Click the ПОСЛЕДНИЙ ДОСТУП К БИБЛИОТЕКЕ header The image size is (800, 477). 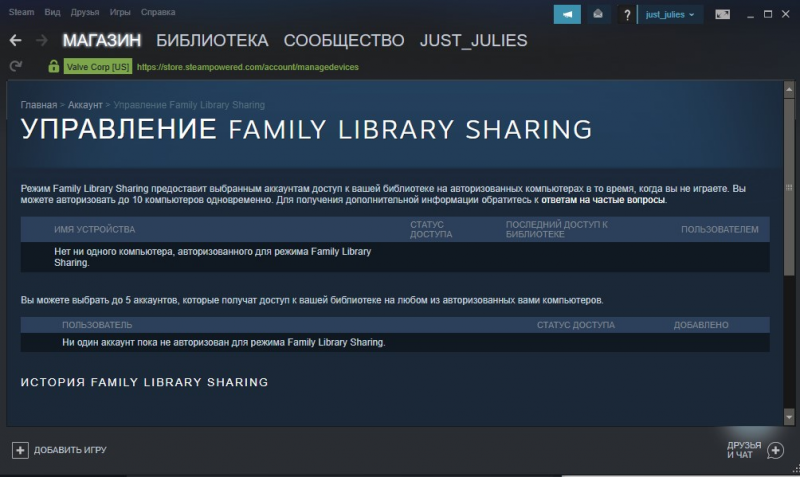coord(557,230)
